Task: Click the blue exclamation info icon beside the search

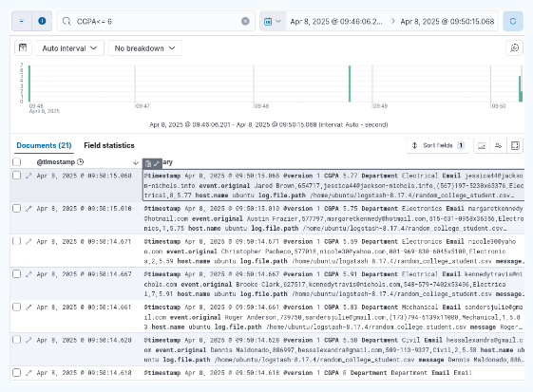Action: click(x=42, y=22)
